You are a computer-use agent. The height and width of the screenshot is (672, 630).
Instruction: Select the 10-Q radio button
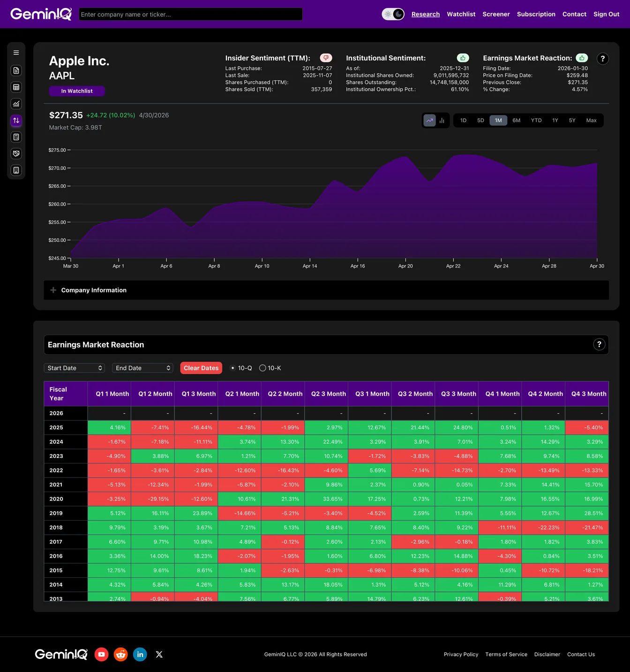coord(232,368)
